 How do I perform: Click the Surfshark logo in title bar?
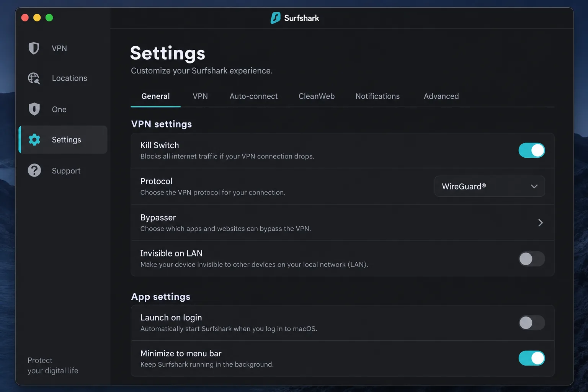275,18
